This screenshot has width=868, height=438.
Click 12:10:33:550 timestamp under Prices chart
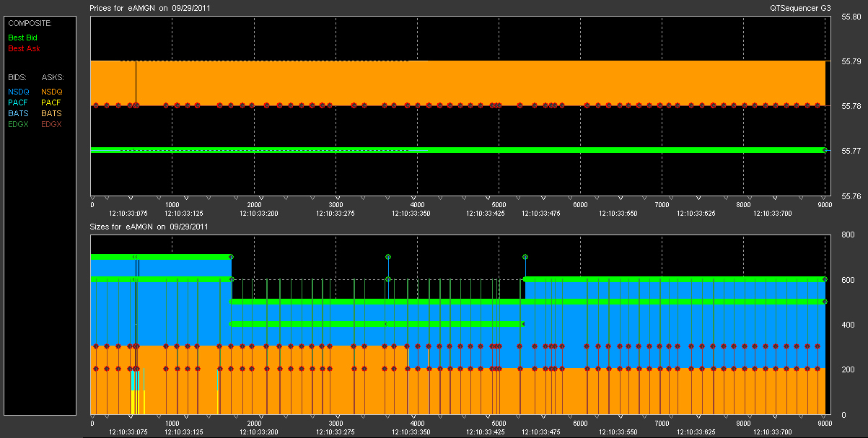pyautogui.click(x=620, y=213)
